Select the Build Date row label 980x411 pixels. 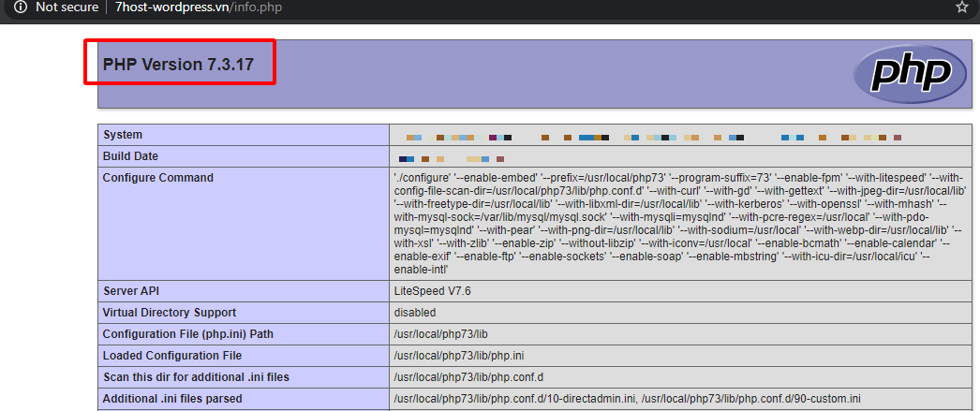[130, 156]
